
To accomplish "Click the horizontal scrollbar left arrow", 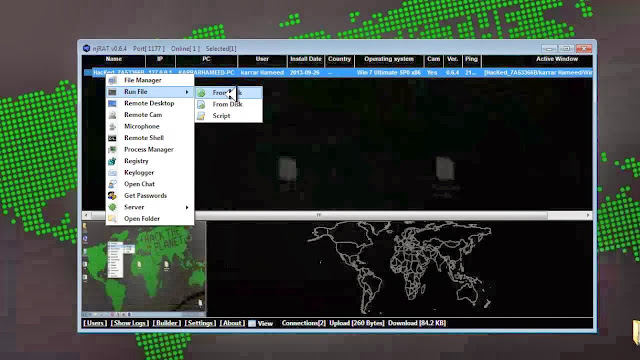I will point(86,215).
